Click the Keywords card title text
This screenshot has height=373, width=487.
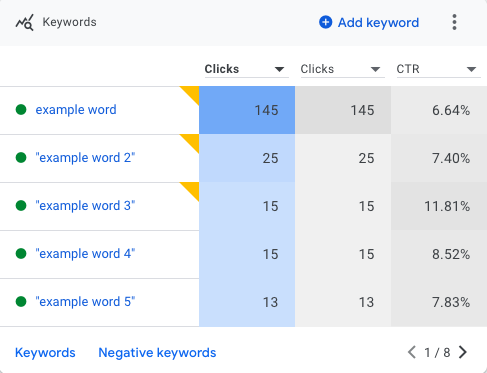click(x=69, y=22)
